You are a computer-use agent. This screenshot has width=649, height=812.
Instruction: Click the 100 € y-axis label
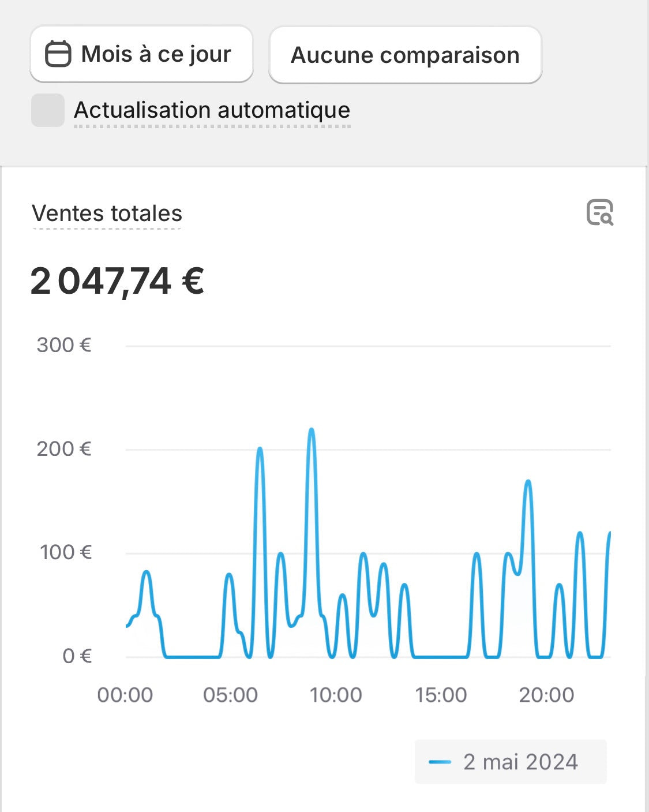66,552
